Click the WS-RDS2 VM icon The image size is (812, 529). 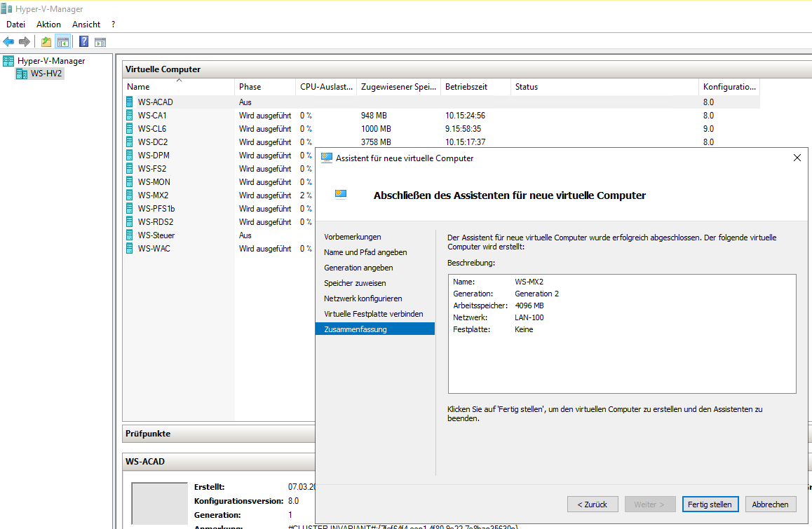[130, 222]
